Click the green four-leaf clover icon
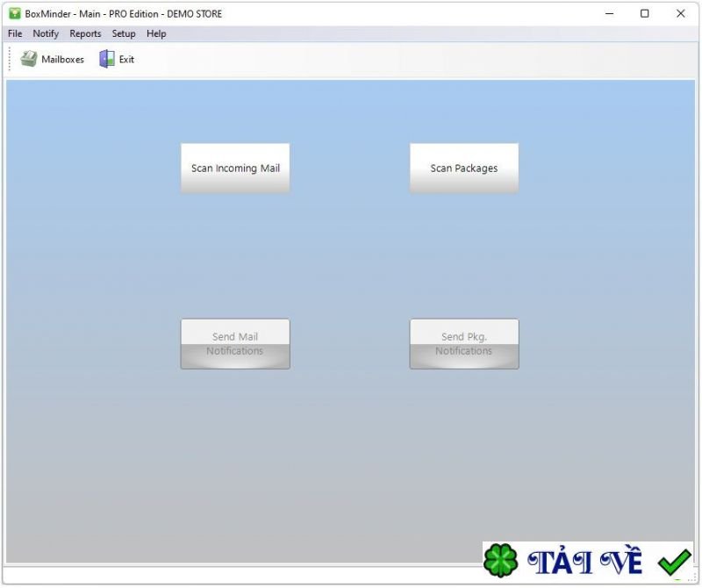This screenshot has width=702, height=588. (x=500, y=559)
